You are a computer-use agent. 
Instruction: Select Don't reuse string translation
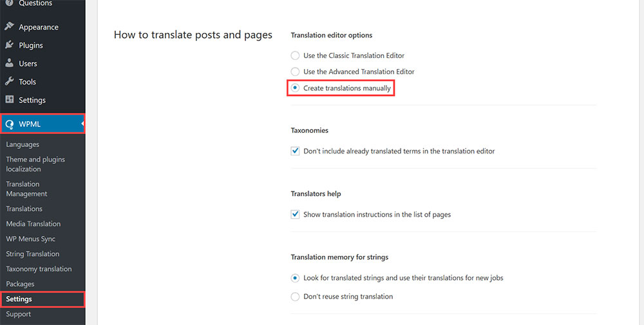pos(295,297)
